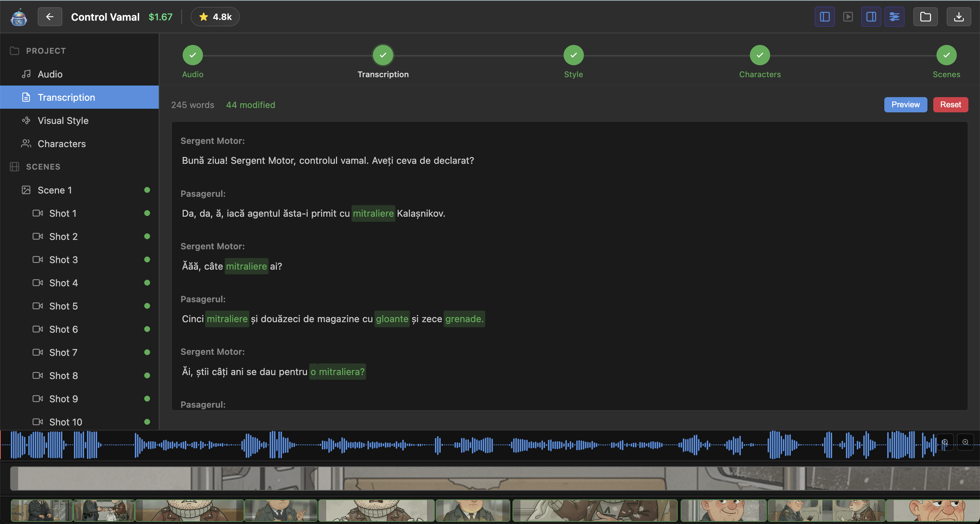Collapse the SCENES section header
Image resolution: width=980 pixels, height=524 pixels.
[43, 167]
